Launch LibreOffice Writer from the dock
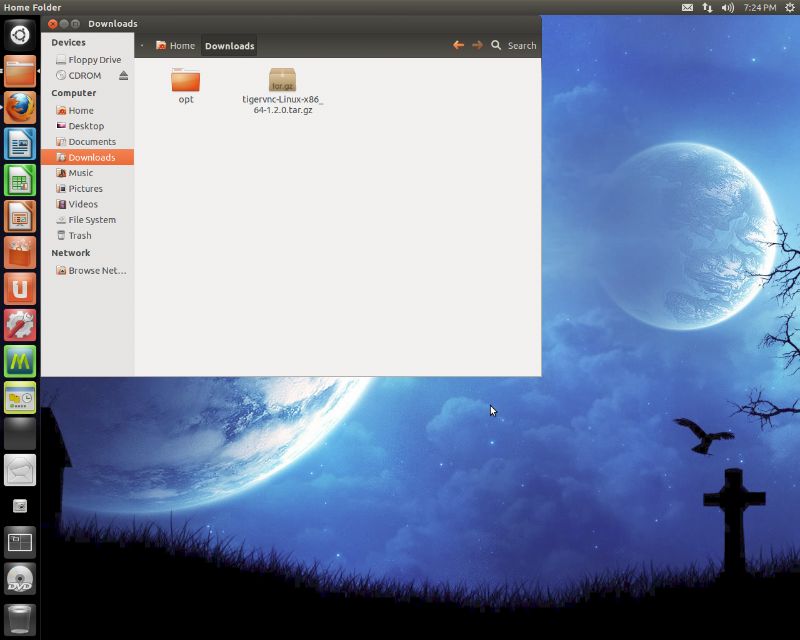Image resolution: width=800 pixels, height=640 pixels. [20, 144]
